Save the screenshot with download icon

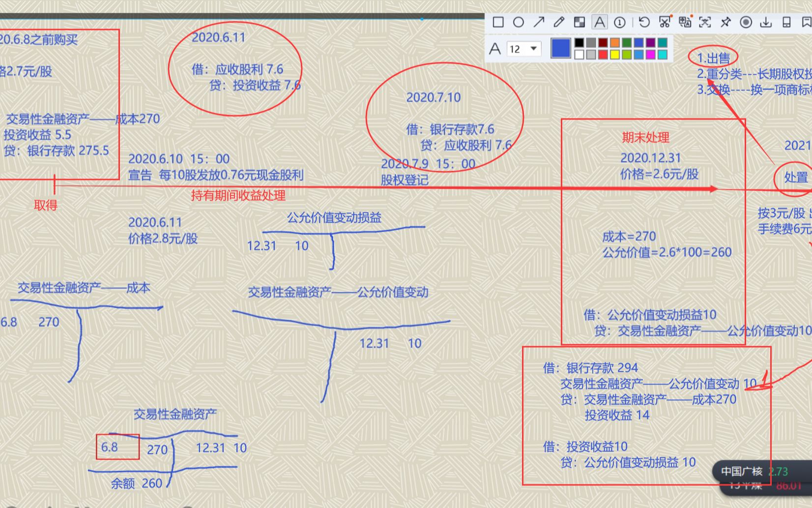point(766,22)
